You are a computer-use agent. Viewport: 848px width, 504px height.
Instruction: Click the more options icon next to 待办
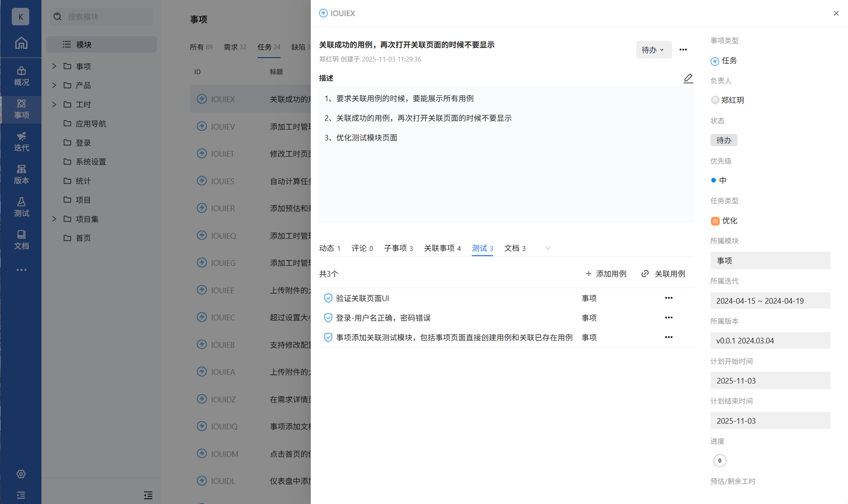pyautogui.click(x=683, y=50)
